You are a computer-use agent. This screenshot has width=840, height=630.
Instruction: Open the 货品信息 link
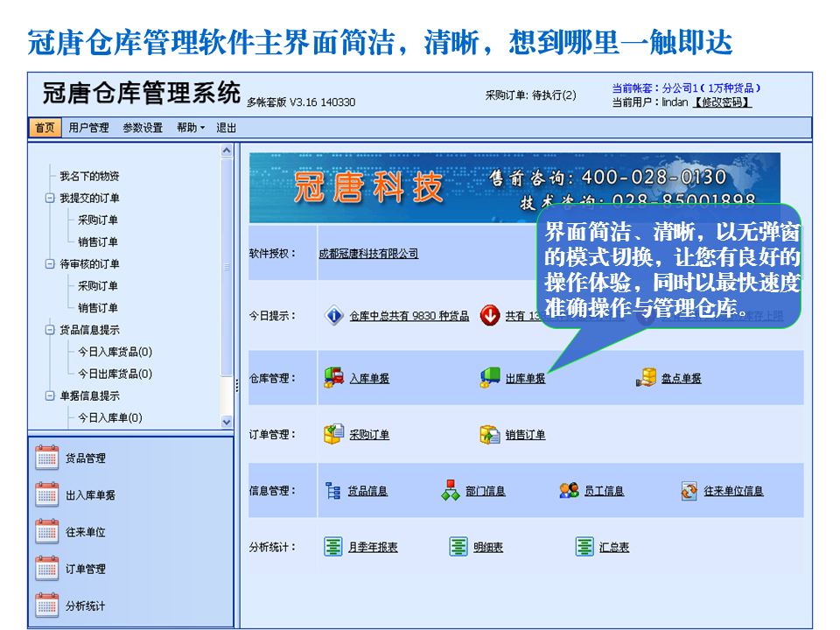click(367, 491)
